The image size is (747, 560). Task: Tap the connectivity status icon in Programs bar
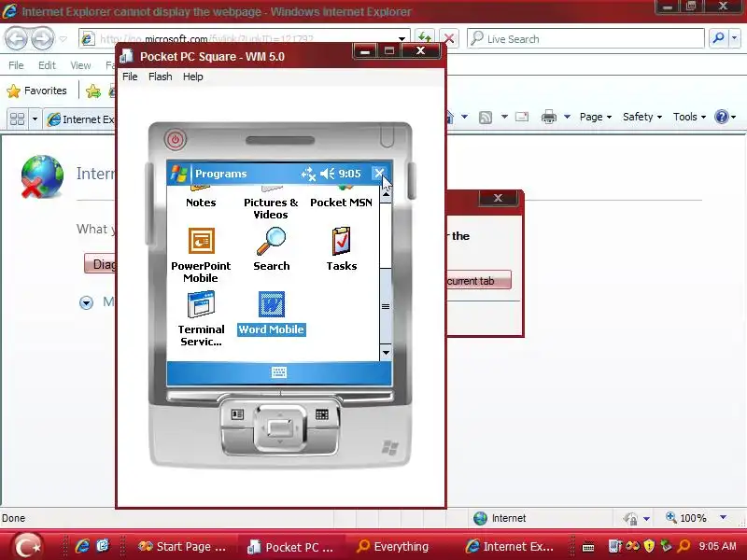(308, 174)
